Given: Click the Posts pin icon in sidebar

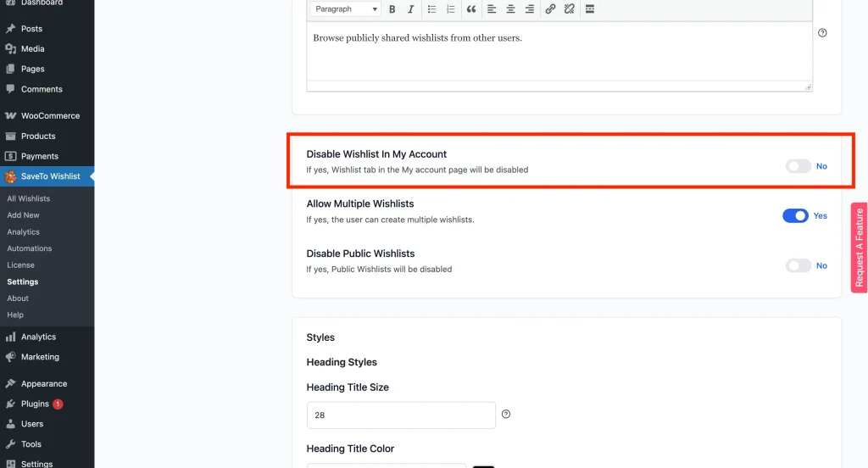Looking at the screenshot, I should click(x=10, y=28).
